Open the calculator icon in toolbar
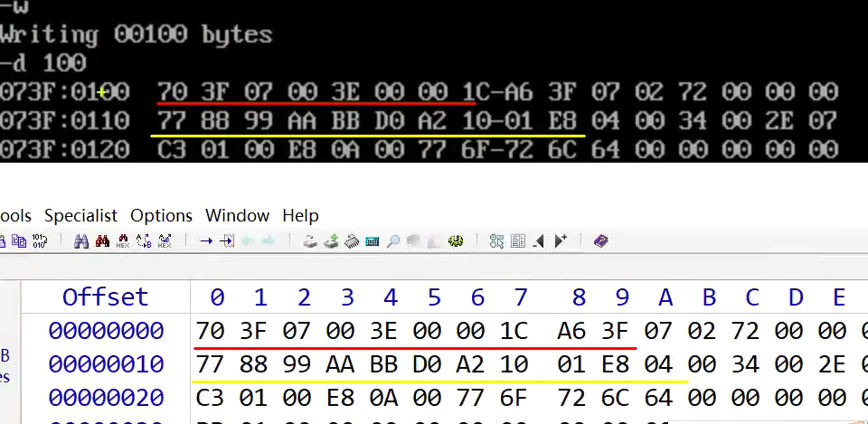Image resolution: width=868 pixels, height=424 pixels. point(373,241)
